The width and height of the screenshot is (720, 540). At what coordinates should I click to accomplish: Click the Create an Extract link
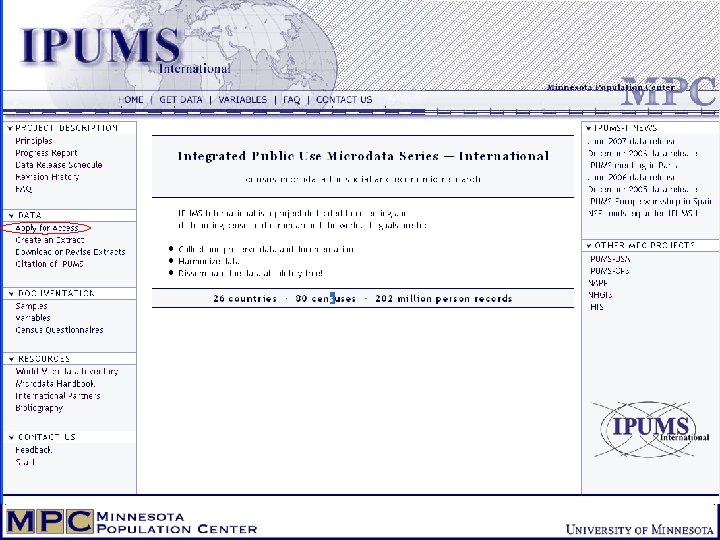(50, 240)
